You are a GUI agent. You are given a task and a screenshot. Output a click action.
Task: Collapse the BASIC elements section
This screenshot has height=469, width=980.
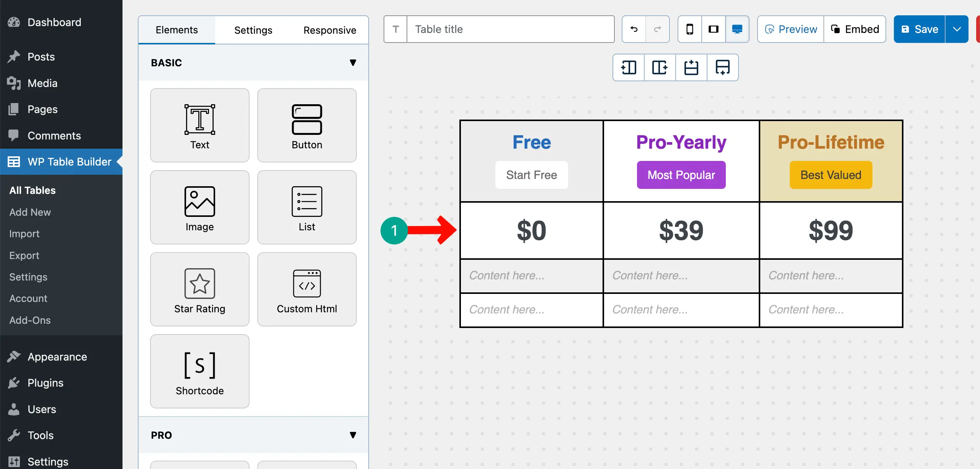[353, 62]
